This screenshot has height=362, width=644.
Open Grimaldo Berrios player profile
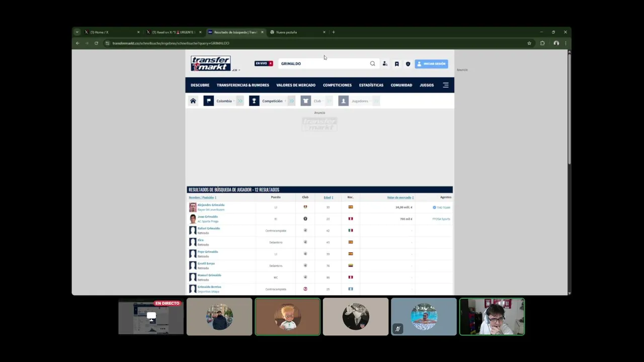click(x=209, y=287)
